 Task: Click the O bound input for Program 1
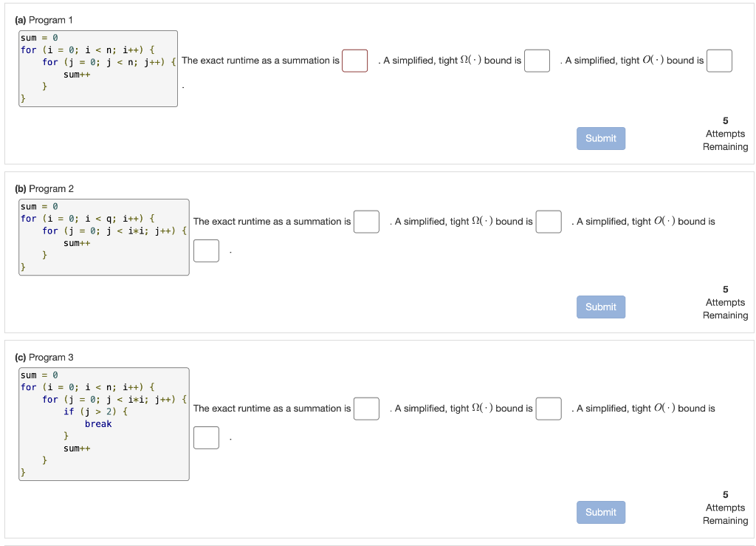click(x=719, y=61)
